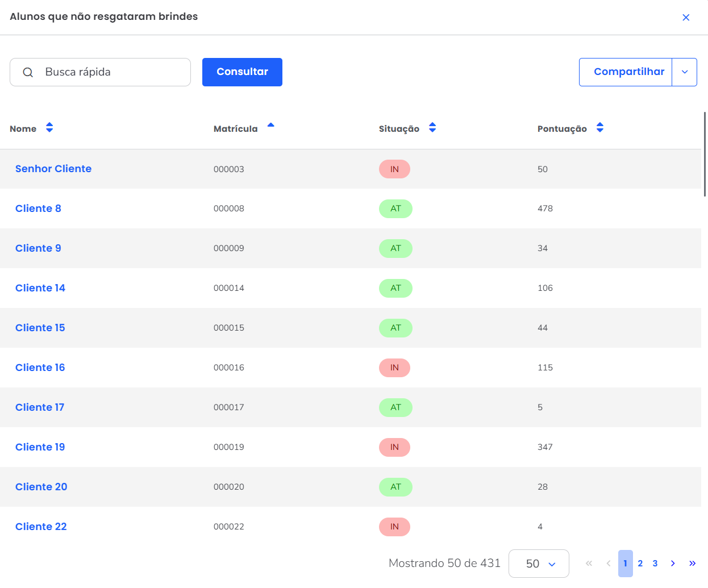Expand the Compartilhar dropdown arrow

click(685, 72)
